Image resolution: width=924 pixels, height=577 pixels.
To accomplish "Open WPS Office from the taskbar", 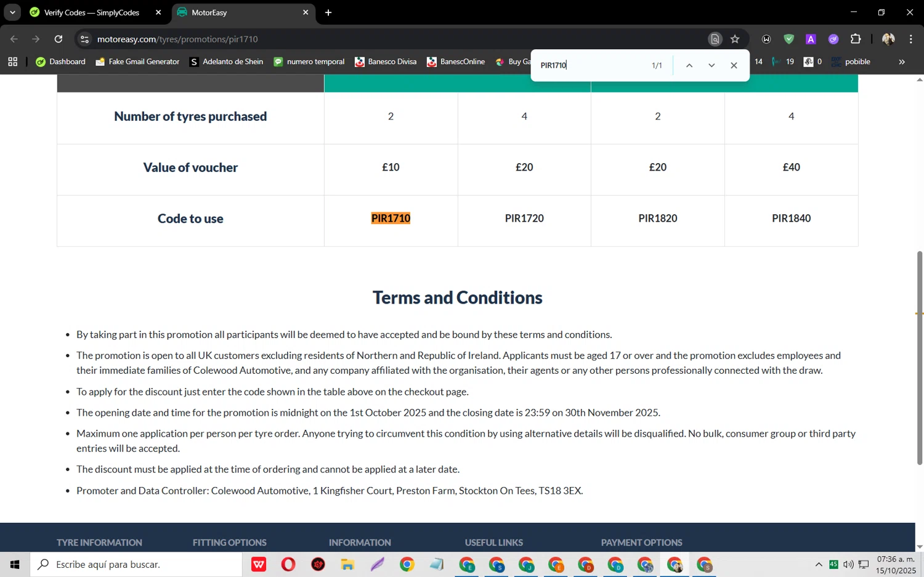I will pos(259,564).
